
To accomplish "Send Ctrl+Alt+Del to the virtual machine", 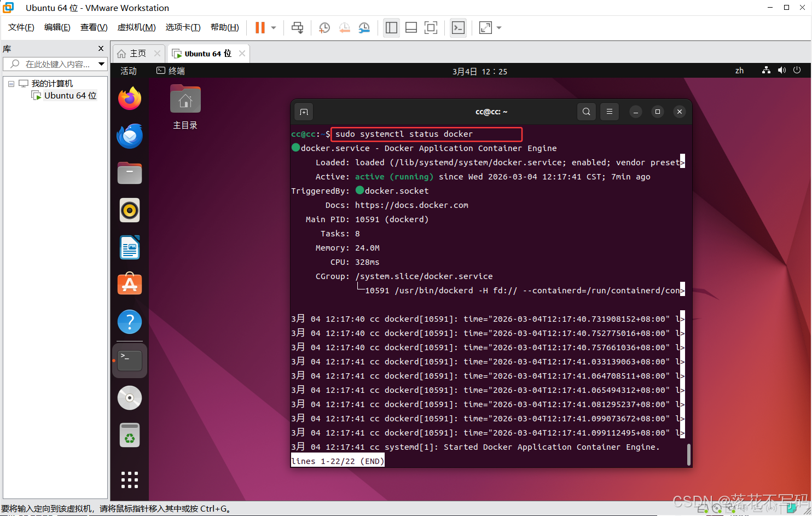I will pyautogui.click(x=297, y=27).
